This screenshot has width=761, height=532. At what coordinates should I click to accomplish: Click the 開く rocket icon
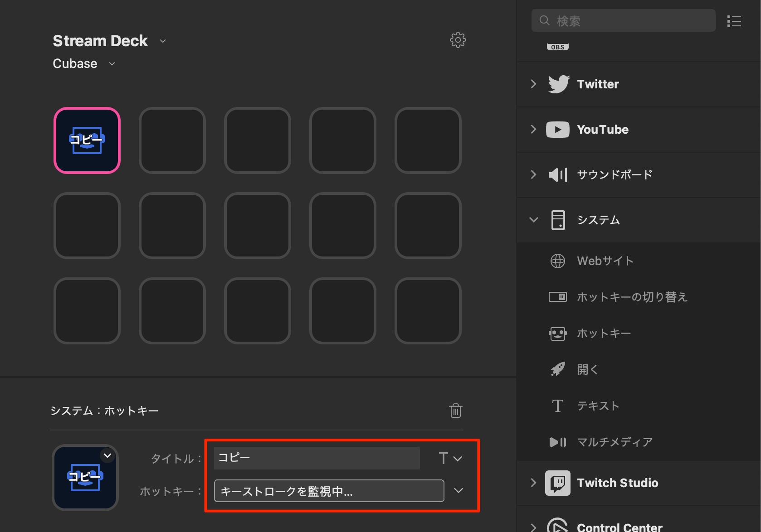pos(557,369)
